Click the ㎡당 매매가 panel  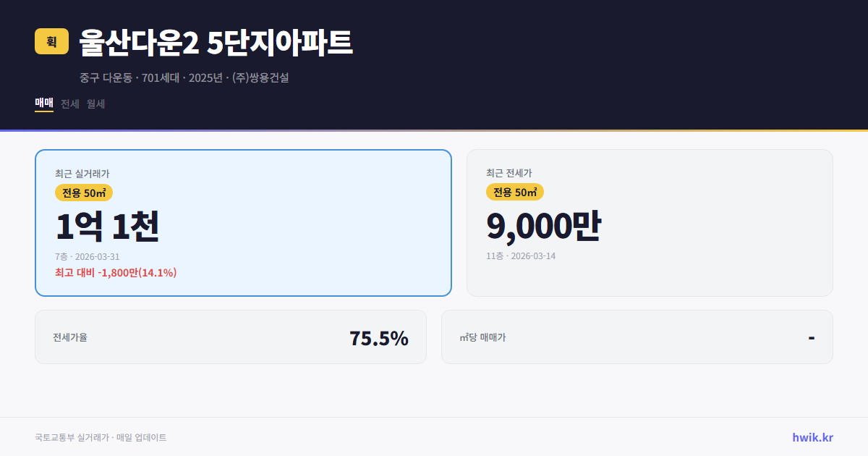click(637, 337)
